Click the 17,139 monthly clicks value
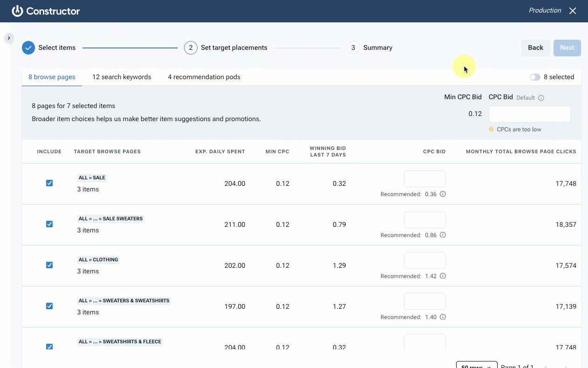 pyautogui.click(x=566, y=307)
